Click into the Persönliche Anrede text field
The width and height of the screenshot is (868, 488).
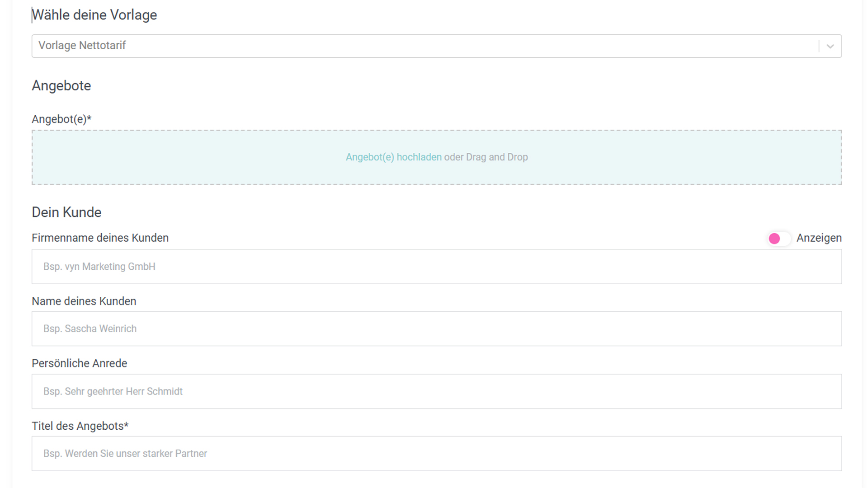pyautogui.click(x=436, y=391)
